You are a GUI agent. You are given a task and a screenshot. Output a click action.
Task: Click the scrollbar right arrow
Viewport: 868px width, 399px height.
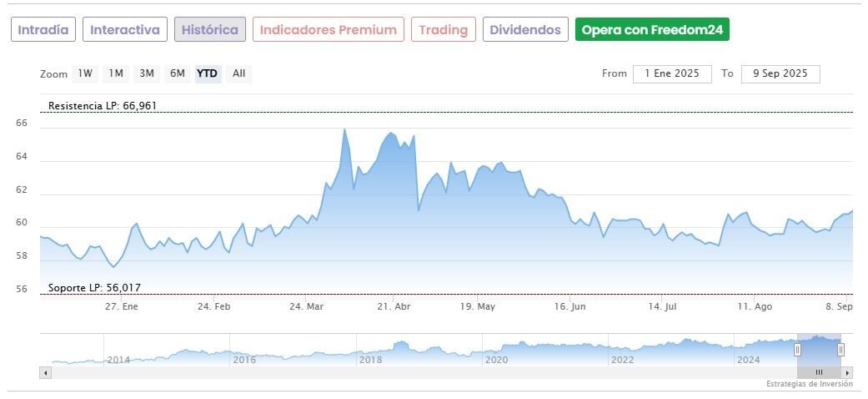pyautogui.click(x=847, y=372)
